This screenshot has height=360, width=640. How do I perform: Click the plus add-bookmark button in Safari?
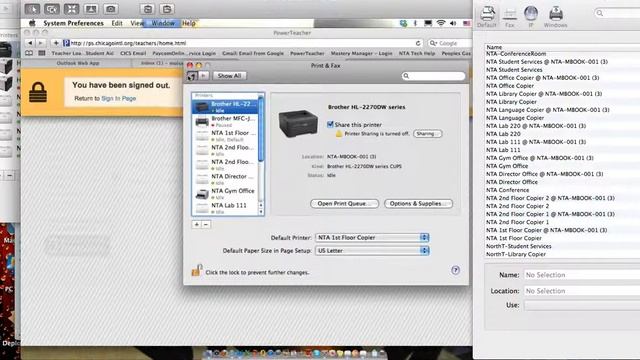coord(56,43)
